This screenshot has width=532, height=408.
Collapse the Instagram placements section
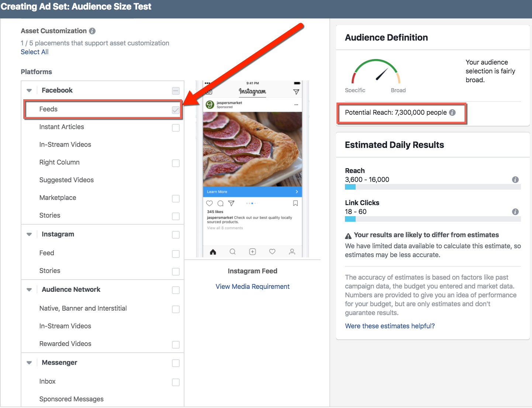[x=29, y=234]
